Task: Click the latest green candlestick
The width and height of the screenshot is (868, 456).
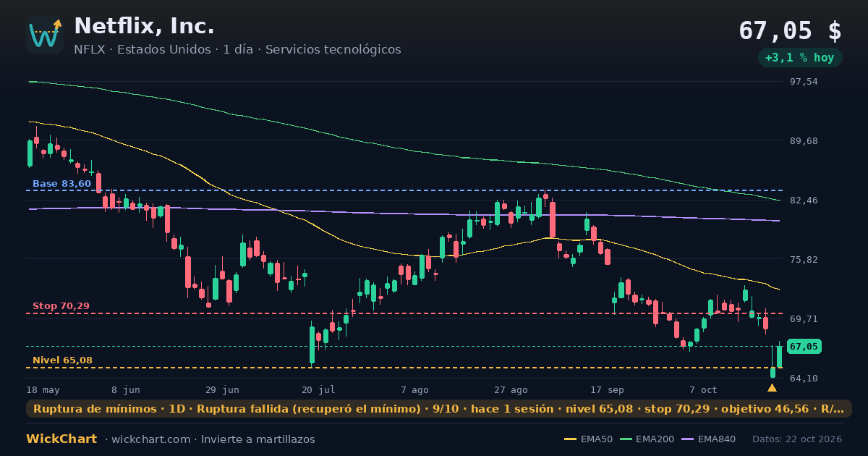Action: tap(779, 355)
